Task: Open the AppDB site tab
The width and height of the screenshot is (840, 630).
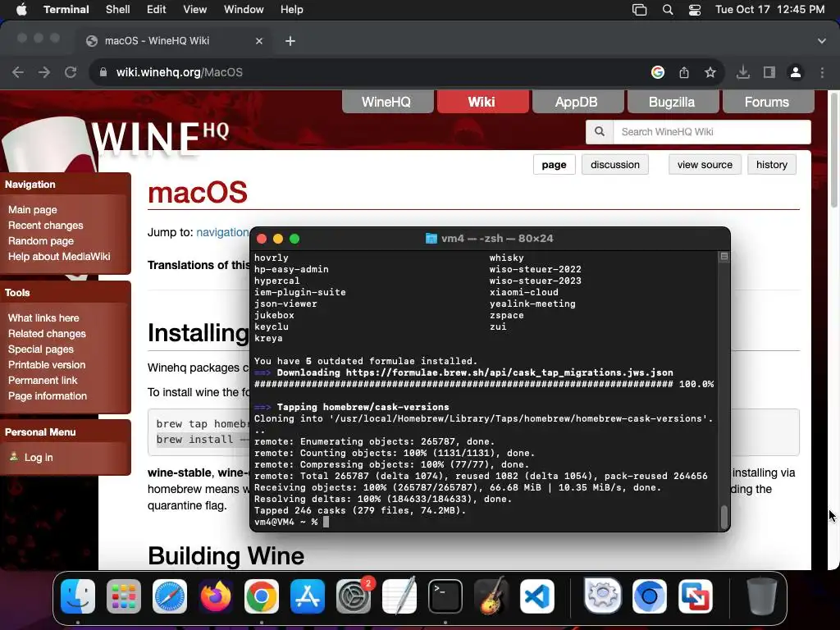Action: point(577,102)
